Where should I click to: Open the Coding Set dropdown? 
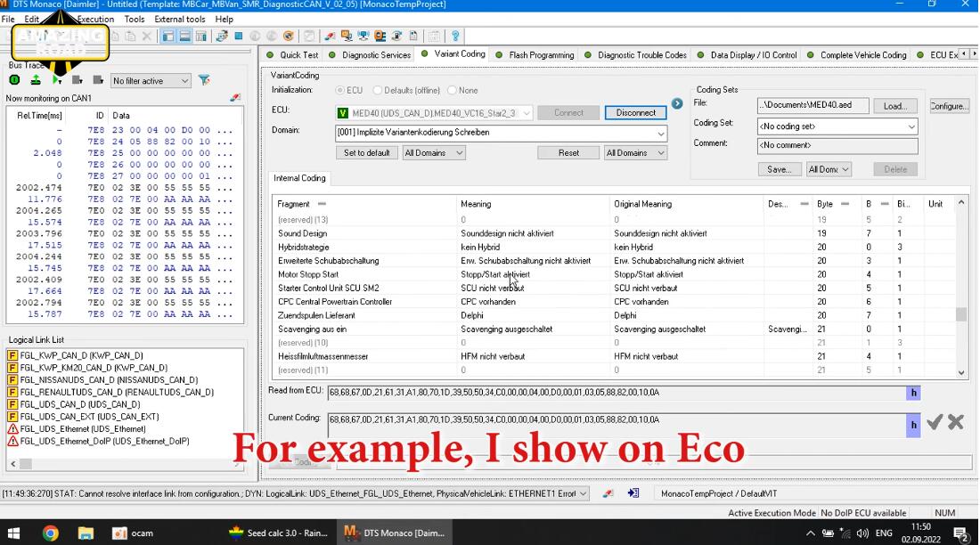pyautogui.click(x=837, y=126)
